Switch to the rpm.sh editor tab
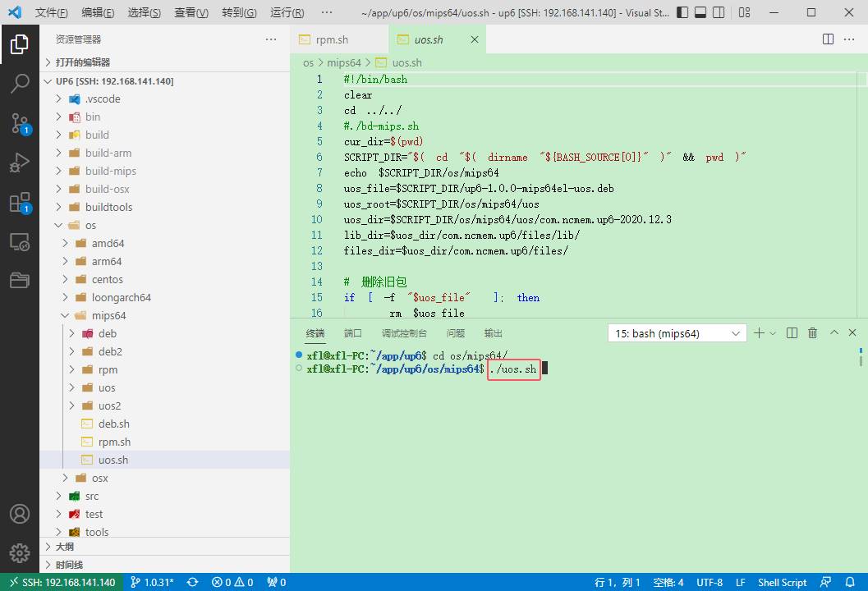Screen dimensions: 868x591 click(x=332, y=39)
